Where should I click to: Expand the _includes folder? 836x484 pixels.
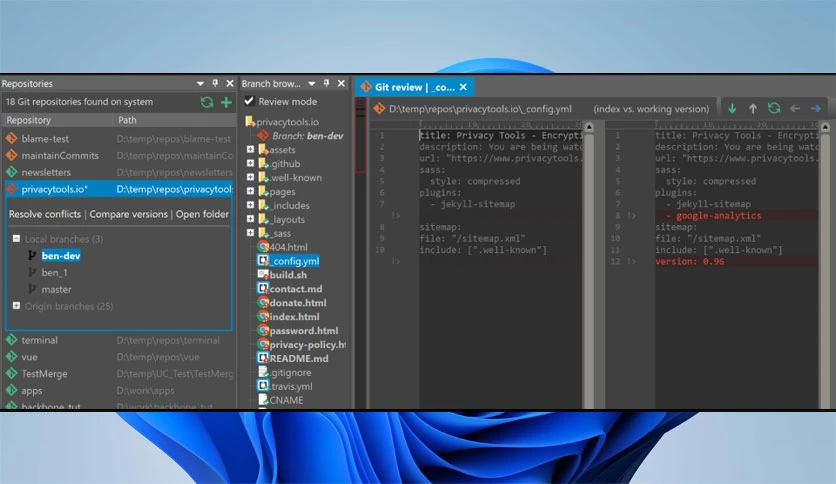pos(250,205)
